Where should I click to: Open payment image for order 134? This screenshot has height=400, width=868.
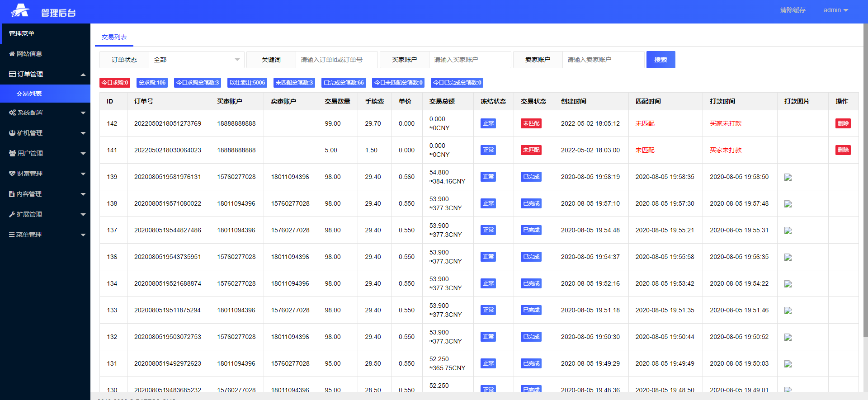point(788,284)
